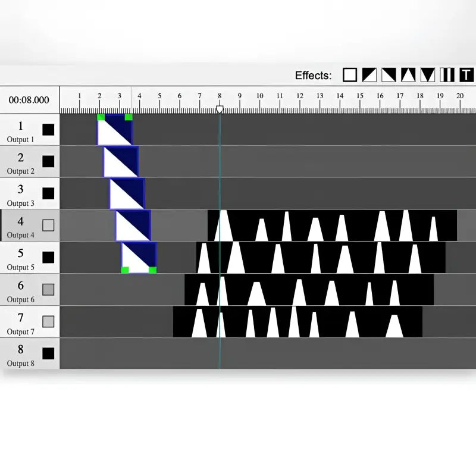
Task: Choose the upward triangle effect icon
Action: click(x=408, y=75)
